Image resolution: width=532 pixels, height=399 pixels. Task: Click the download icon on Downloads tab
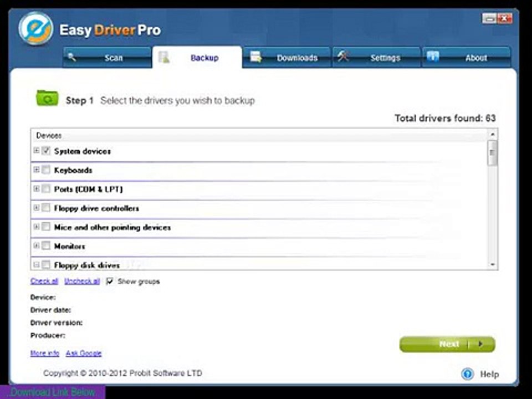click(256, 57)
